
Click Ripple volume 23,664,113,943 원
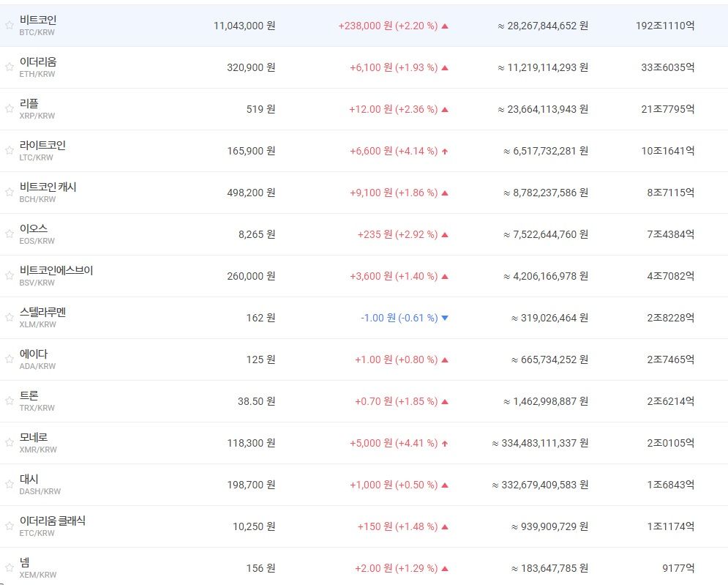point(543,109)
